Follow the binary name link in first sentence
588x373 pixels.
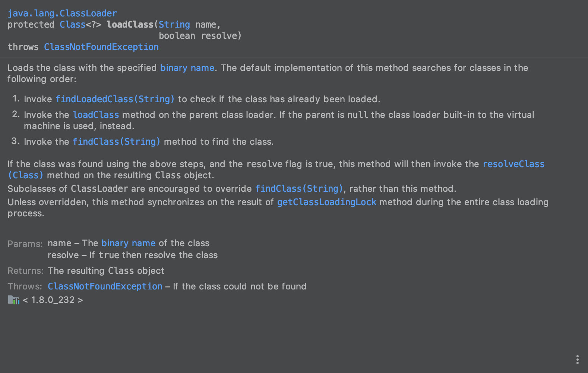pyautogui.click(x=187, y=68)
